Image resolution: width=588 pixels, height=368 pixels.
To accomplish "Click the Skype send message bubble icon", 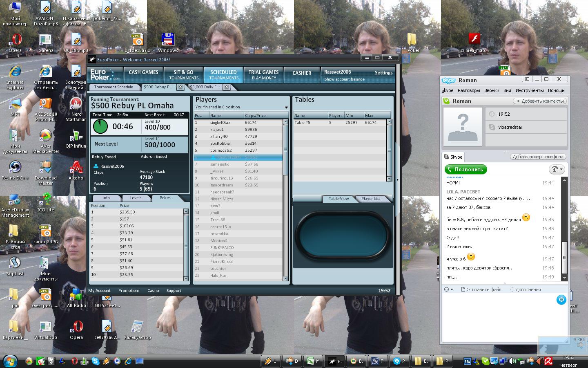I will (561, 300).
